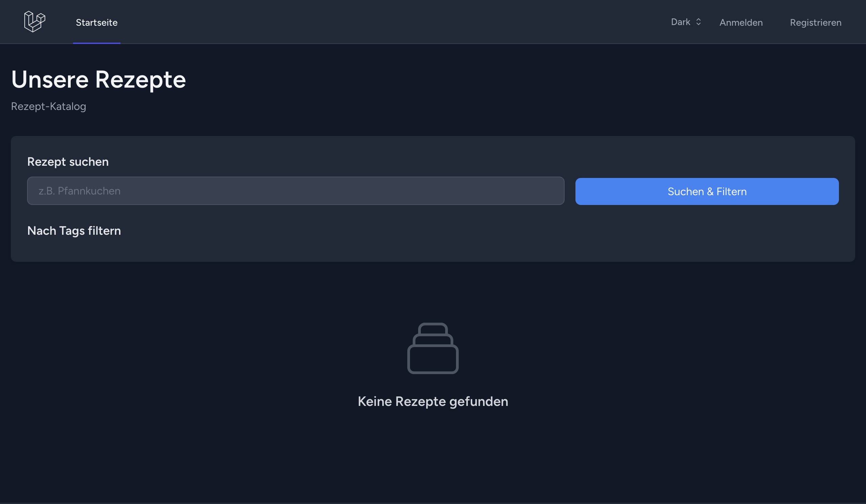Focus the z.B. Pfannkuchen search field
The width and height of the screenshot is (866, 504).
pyautogui.click(x=296, y=191)
